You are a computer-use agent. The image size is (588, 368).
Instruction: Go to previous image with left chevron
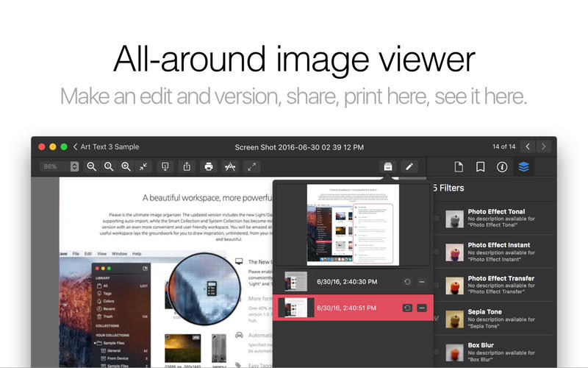528,147
